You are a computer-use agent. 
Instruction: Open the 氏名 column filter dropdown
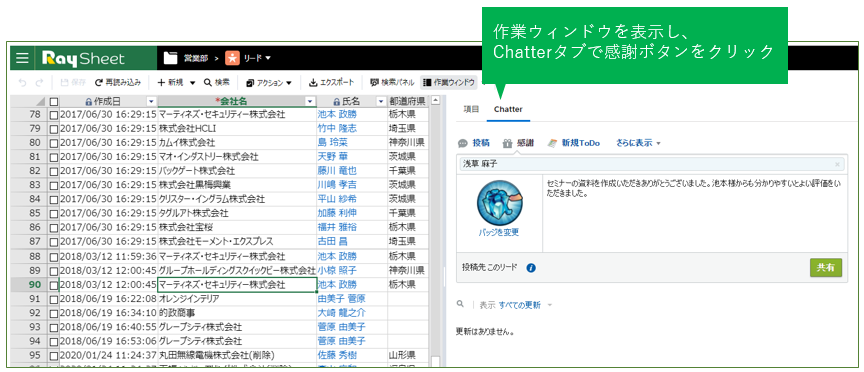(x=380, y=101)
